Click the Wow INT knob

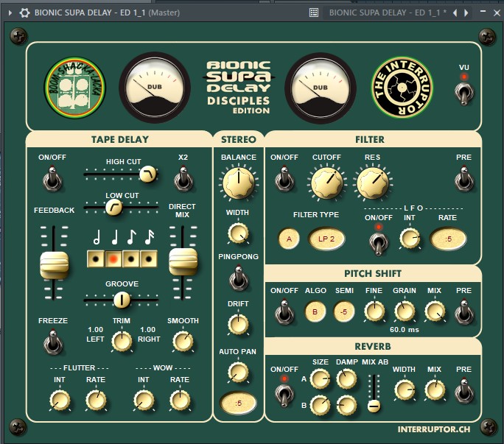point(144,401)
